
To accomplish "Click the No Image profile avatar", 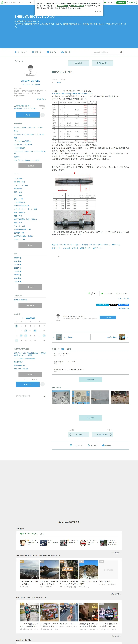I will (x=30, y=70).
